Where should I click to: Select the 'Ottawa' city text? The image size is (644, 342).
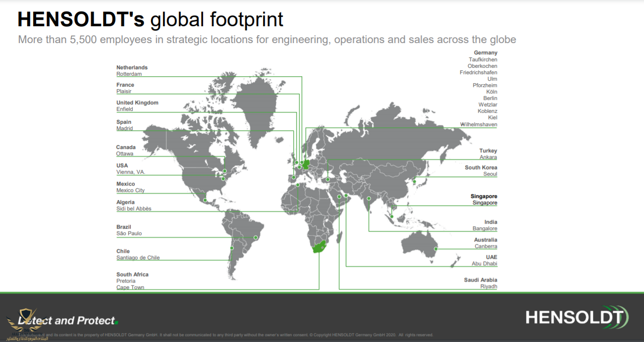pyautogui.click(x=125, y=153)
